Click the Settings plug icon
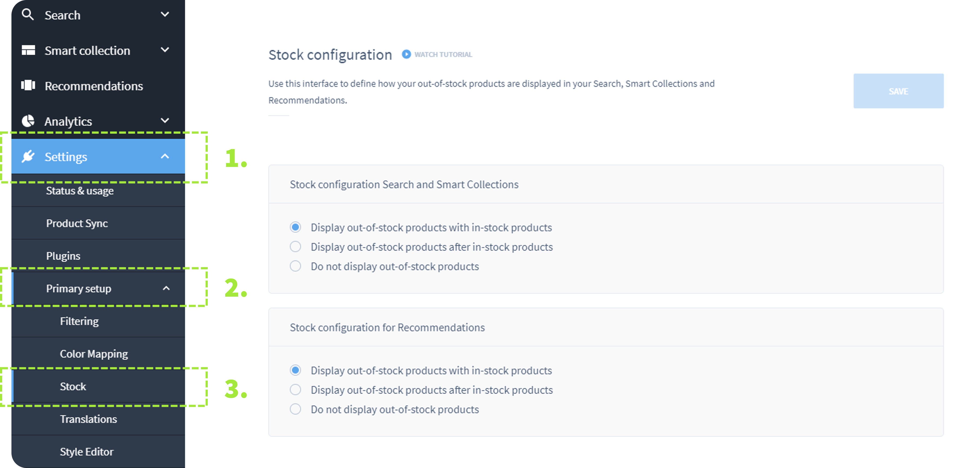The image size is (980, 468). coord(28,156)
